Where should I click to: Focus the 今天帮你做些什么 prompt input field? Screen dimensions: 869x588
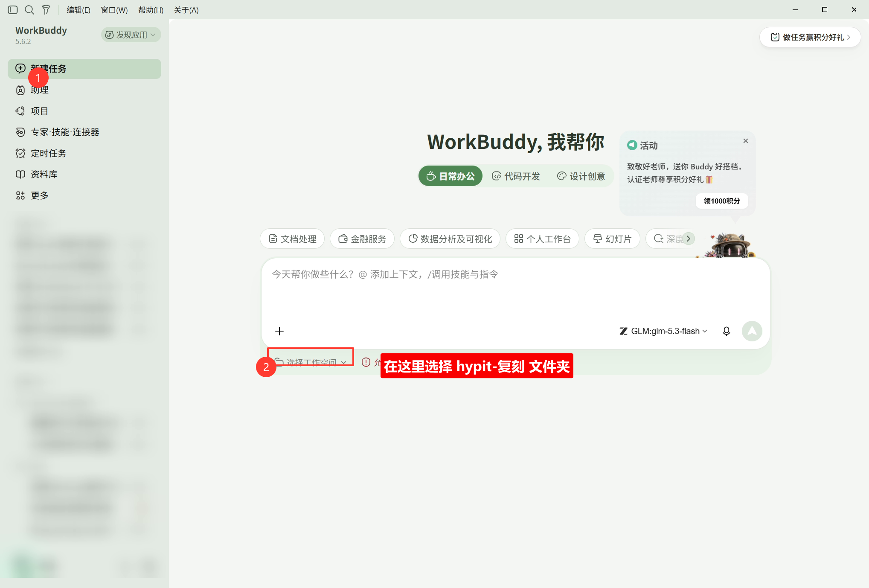click(515, 289)
